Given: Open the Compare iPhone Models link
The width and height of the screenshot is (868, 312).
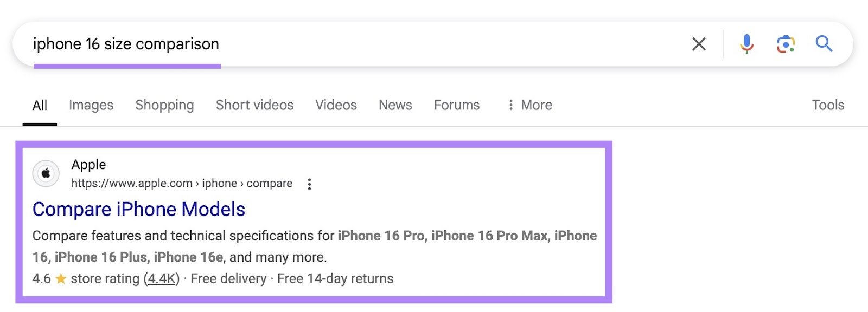Looking at the screenshot, I should click(x=139, y=209).
